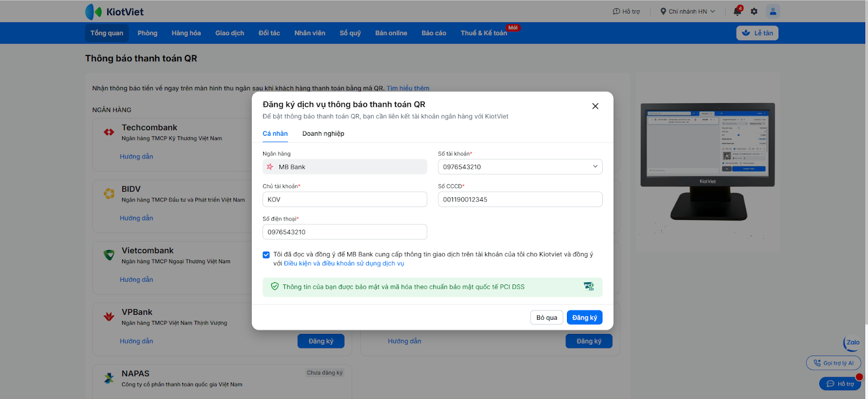
Task: Click the Vietcombank shield logo
Action: tap(109, 255)
